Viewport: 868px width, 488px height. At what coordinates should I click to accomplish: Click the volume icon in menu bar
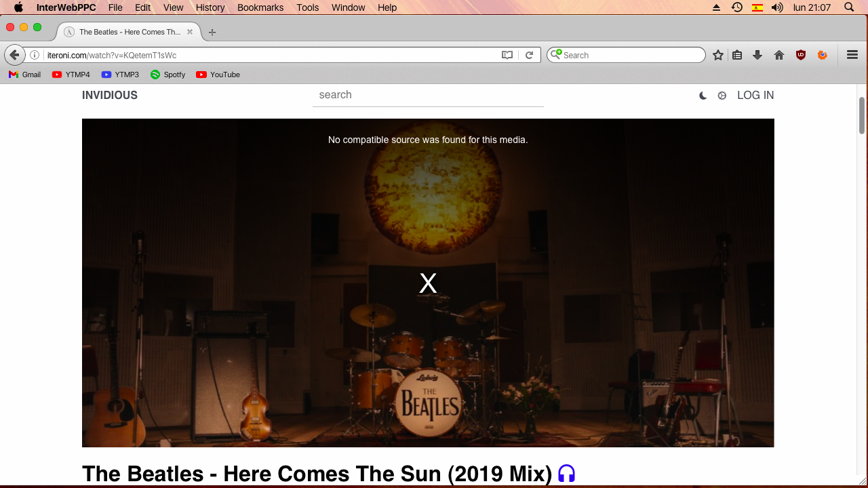click(778, 7)
